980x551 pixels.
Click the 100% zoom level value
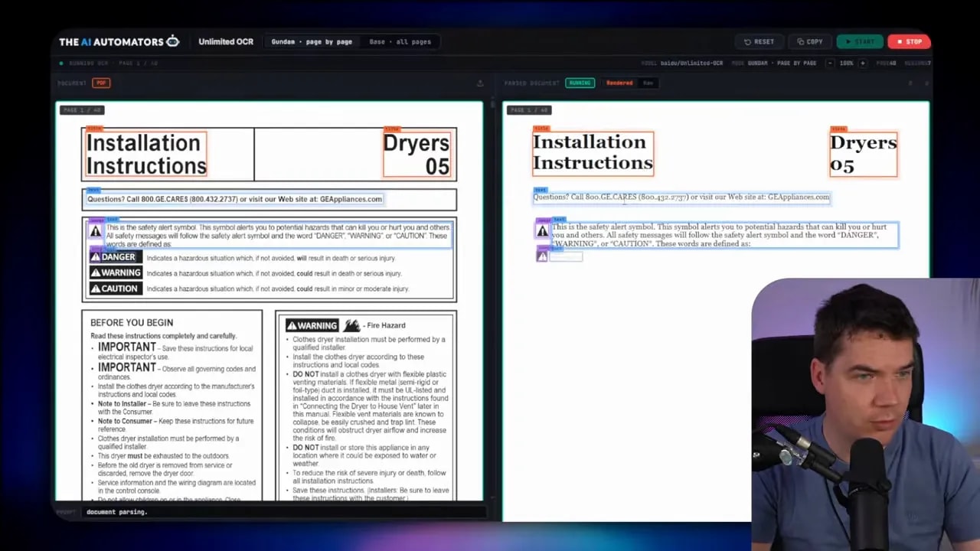click(x=846, y=63)
